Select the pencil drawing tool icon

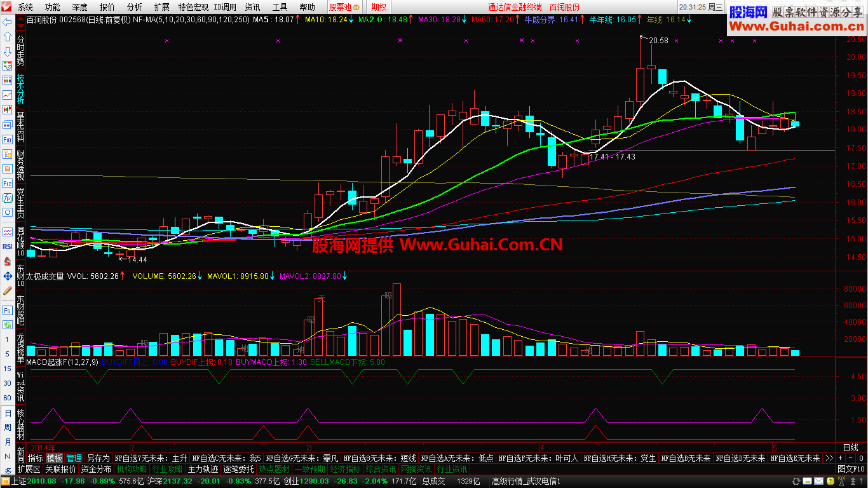(7, 290)
